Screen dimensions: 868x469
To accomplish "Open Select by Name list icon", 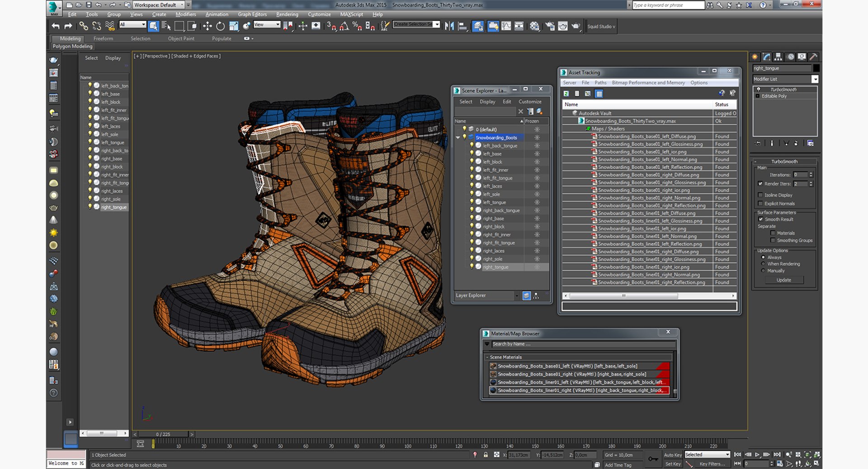I will point(166,26).
